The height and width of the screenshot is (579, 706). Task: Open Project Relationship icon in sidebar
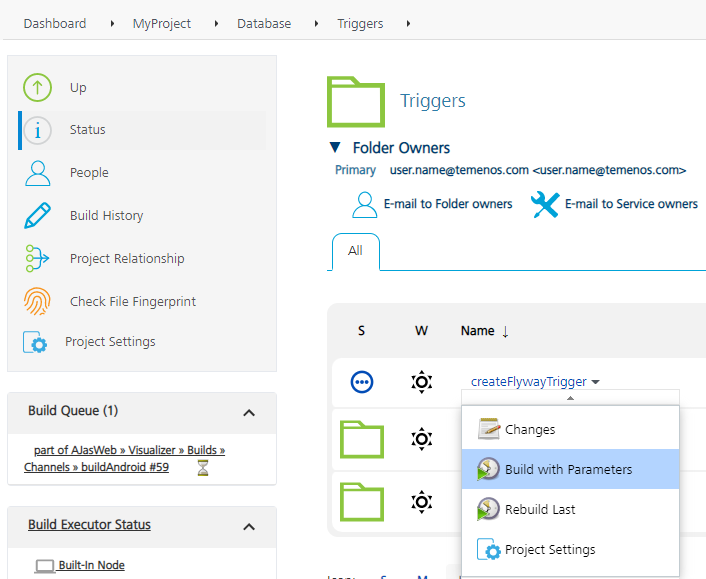point(37,258)
